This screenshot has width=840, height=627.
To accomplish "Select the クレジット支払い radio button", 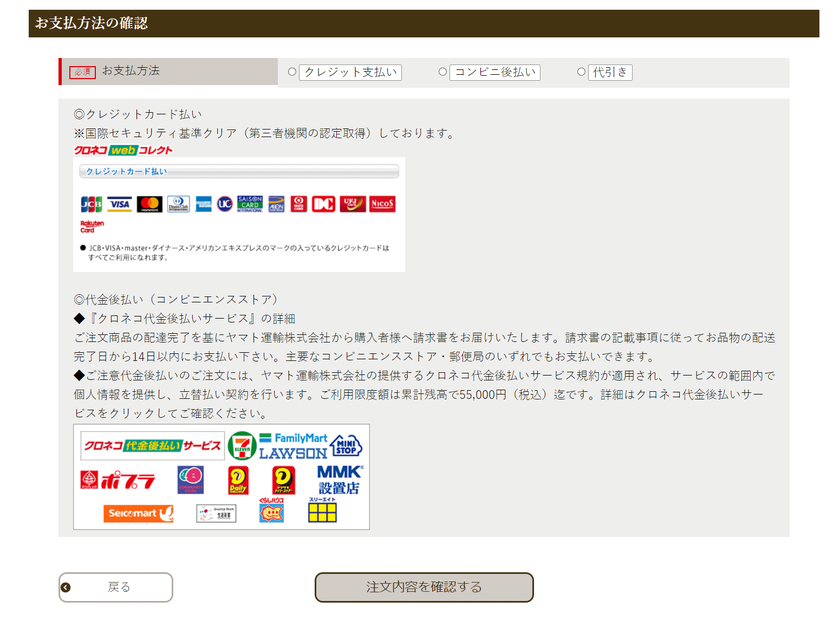I will pyautogui.click(x=292, y=72).
